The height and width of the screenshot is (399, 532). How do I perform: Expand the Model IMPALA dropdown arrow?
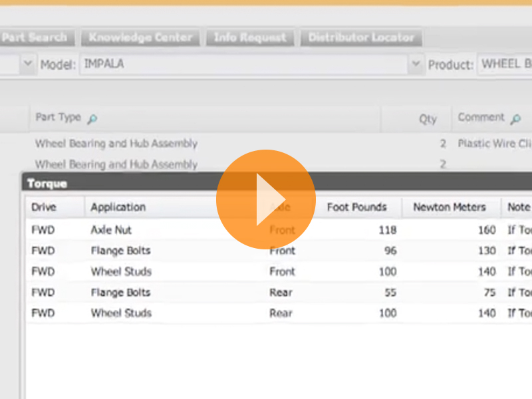point(416,65)
